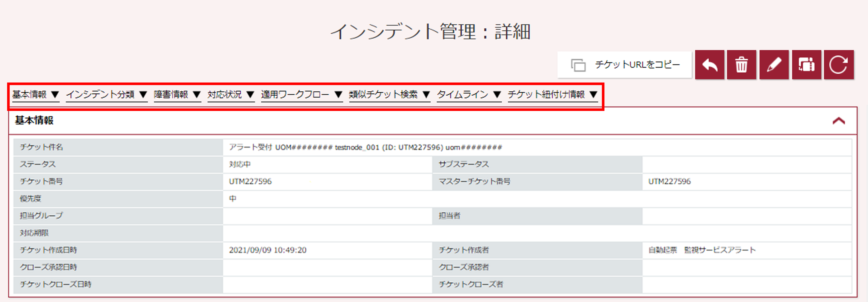Screen dimensions: 868x302
Task: Click master ticket number value UTM227596
Action: pos(670,182)
